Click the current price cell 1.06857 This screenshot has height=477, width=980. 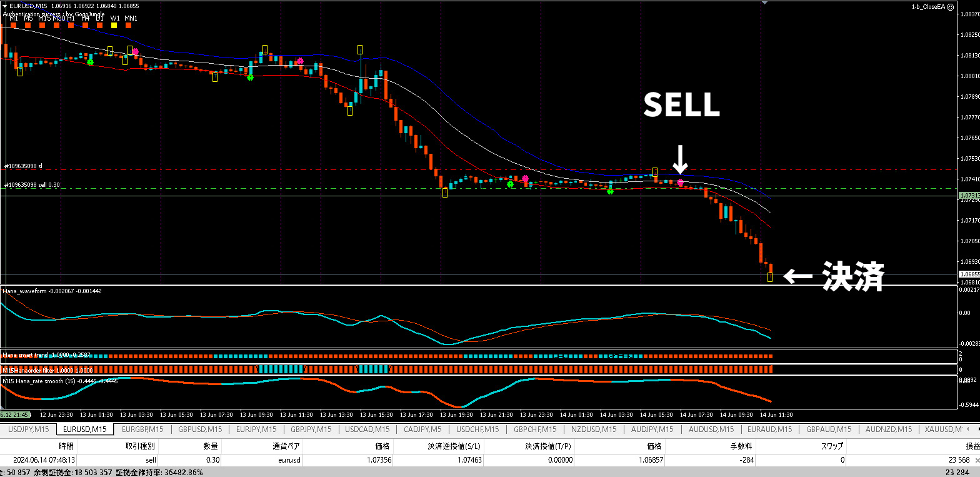coord(651,460)
